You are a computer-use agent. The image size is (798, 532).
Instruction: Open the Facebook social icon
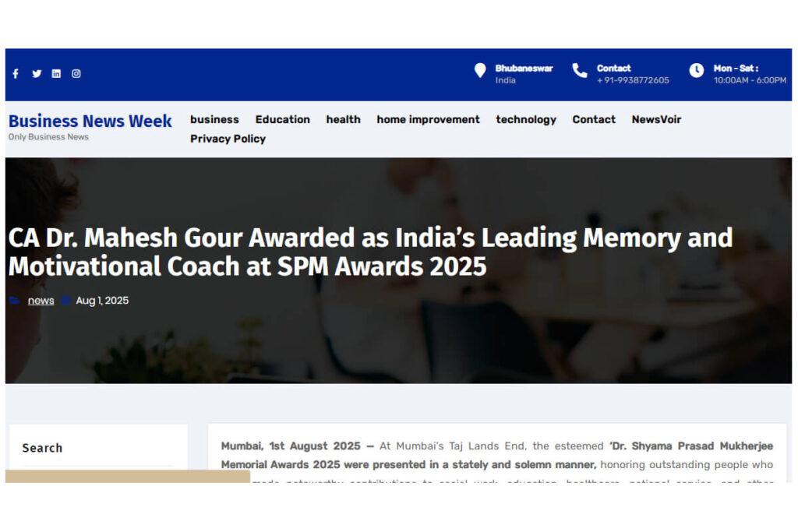15,74
